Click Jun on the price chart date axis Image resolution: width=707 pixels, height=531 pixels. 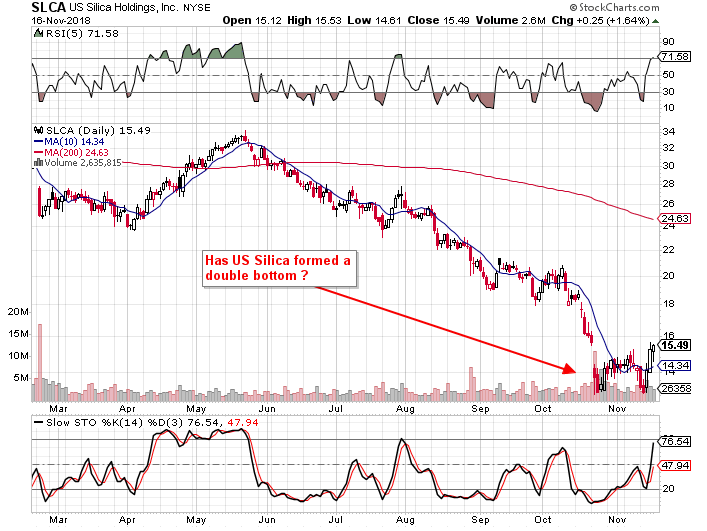click(x=266, y=409)
